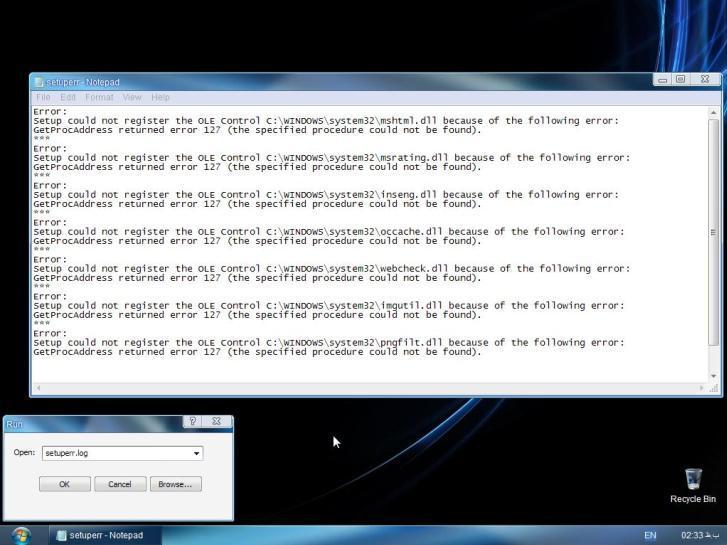
Task: Click the vertical scrollbar thumb in Notepad
Action: click(714, 232)
